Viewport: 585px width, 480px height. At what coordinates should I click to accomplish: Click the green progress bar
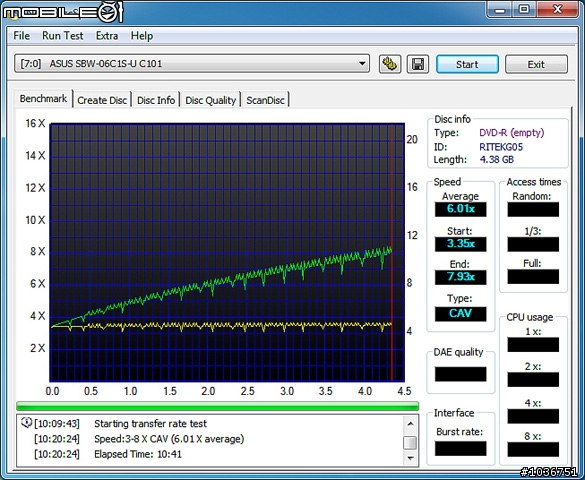coord(218,406)
